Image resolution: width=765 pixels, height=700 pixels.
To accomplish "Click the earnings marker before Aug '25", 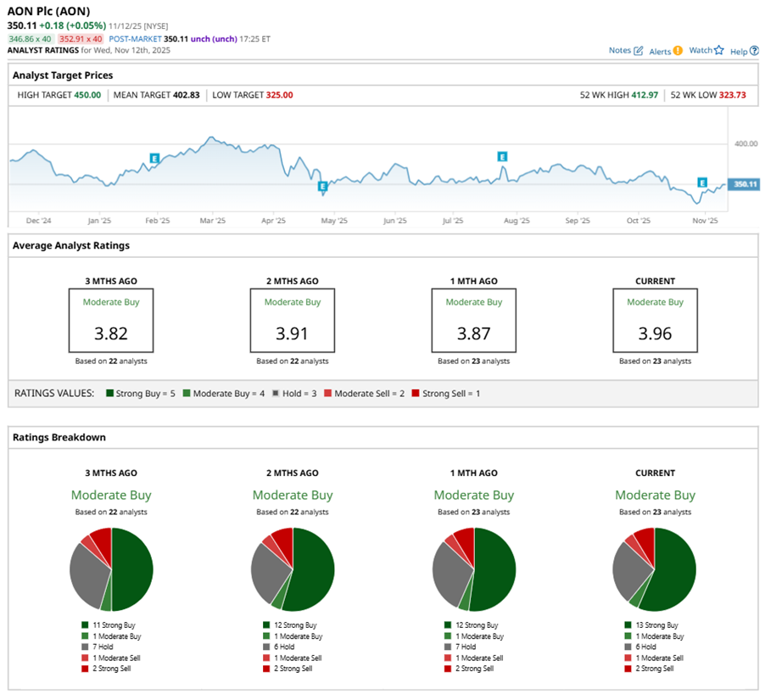I will [502, 156].
